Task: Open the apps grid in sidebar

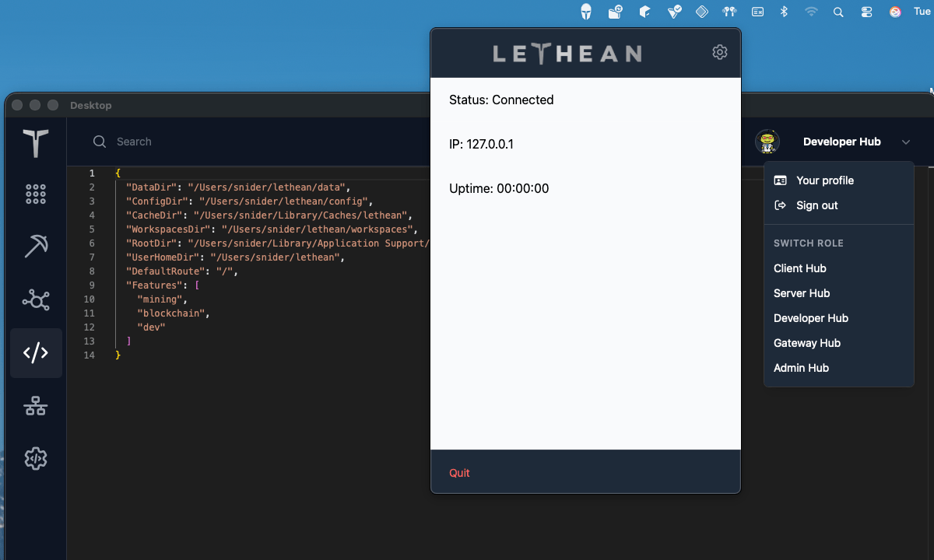Action: 36,194
